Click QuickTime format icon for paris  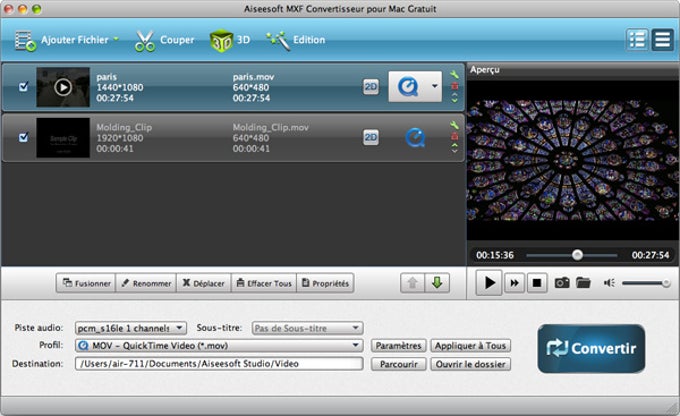click(x=408, y=86)
